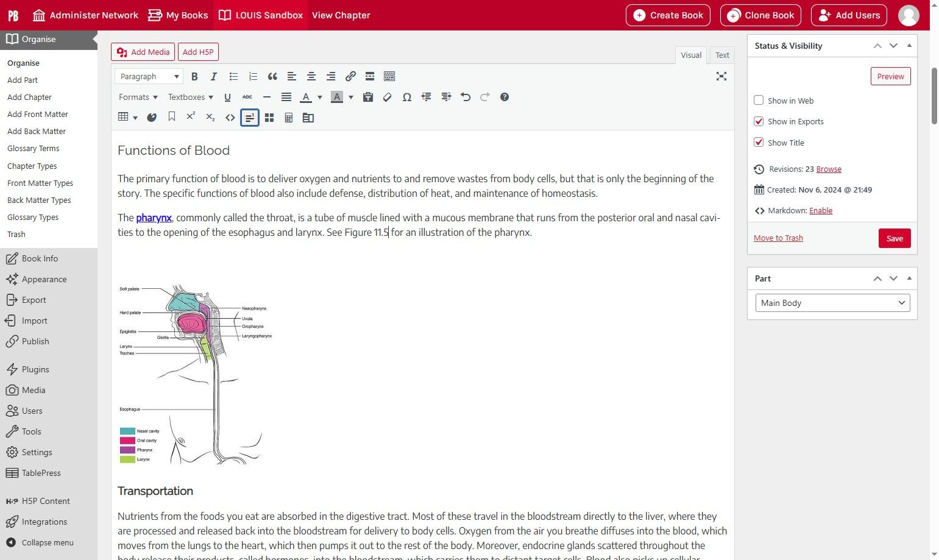Open My Books menu
The width and height of the screenshot is (939, 560).
[x=178, y=15]
